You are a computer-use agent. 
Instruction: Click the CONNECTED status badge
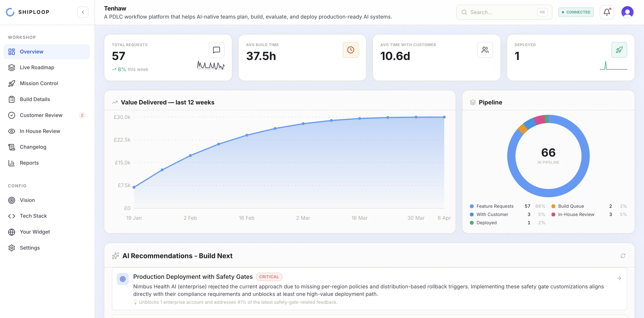pos(576,12)
